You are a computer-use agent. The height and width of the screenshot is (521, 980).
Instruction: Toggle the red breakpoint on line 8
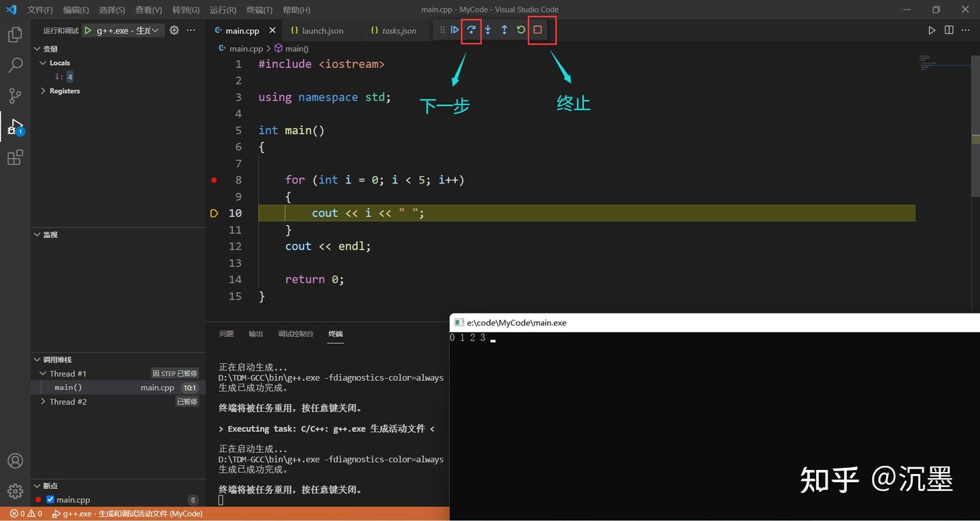tap(213, 180)
